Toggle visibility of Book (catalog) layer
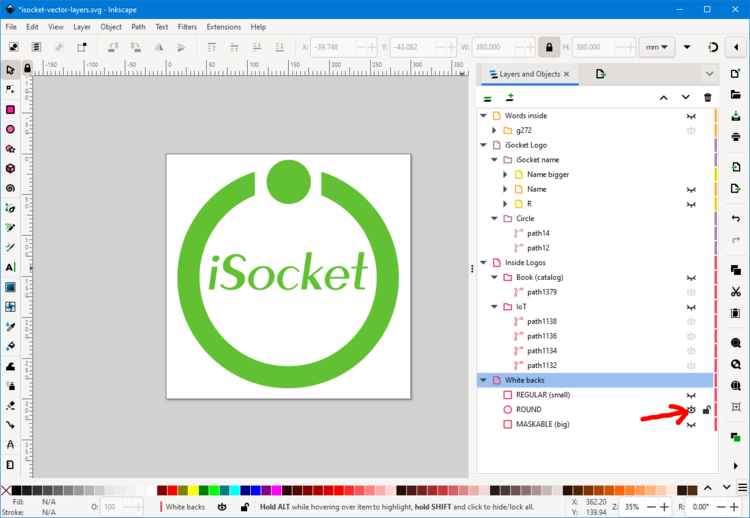The image size is (750, 518). [x=691, y=278]
